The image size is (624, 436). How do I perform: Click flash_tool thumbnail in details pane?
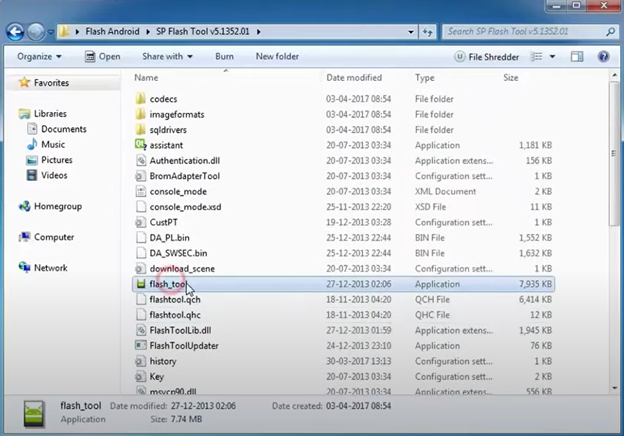(x=34, y=414)
